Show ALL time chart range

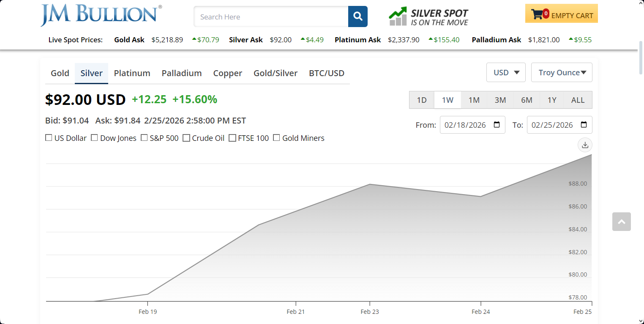pos(578,100)
